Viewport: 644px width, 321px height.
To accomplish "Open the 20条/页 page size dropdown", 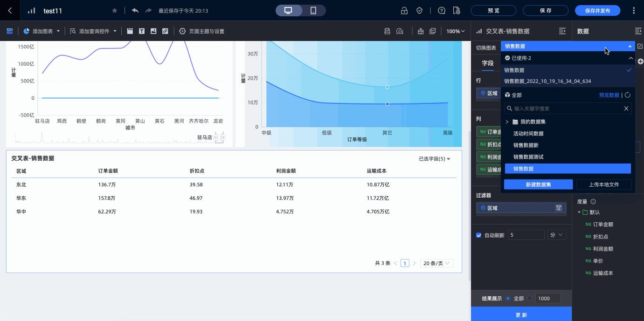I will click(x=436, y=263).
